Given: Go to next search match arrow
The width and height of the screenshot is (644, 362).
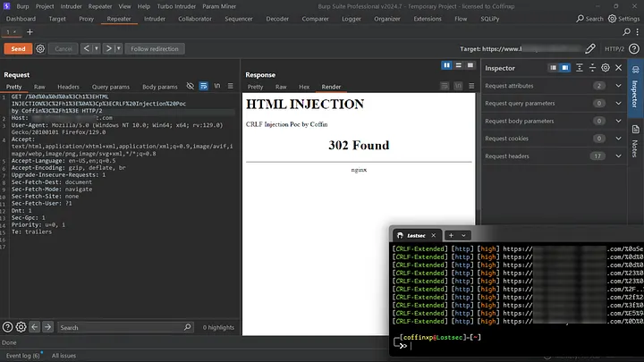Looking at the screenshot, I should [47, 327].
